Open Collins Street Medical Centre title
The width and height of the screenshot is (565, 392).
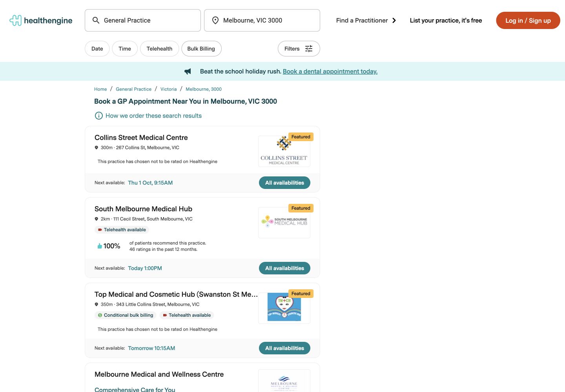(141, 138)
